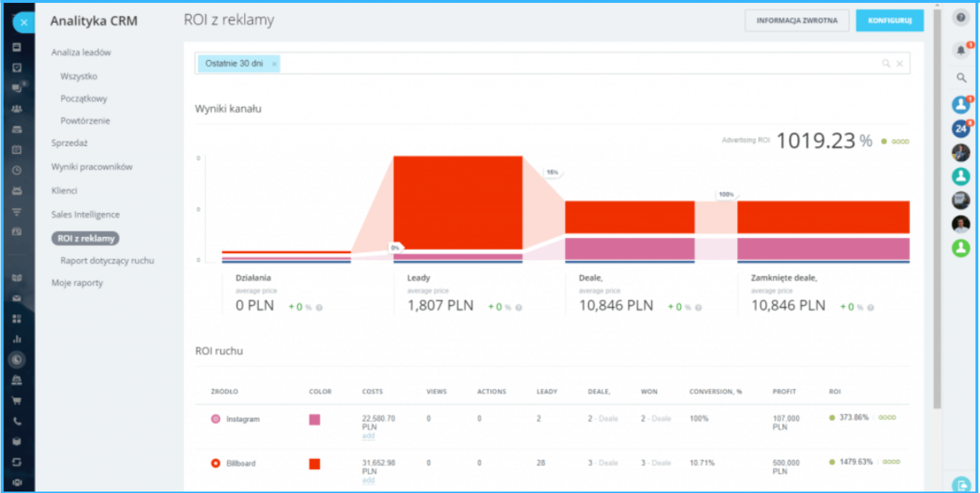This screenshot has width=980, height=493.
Task: Click the INFORMACJA ZWROTNA button
Action: [x=797, y=21]
